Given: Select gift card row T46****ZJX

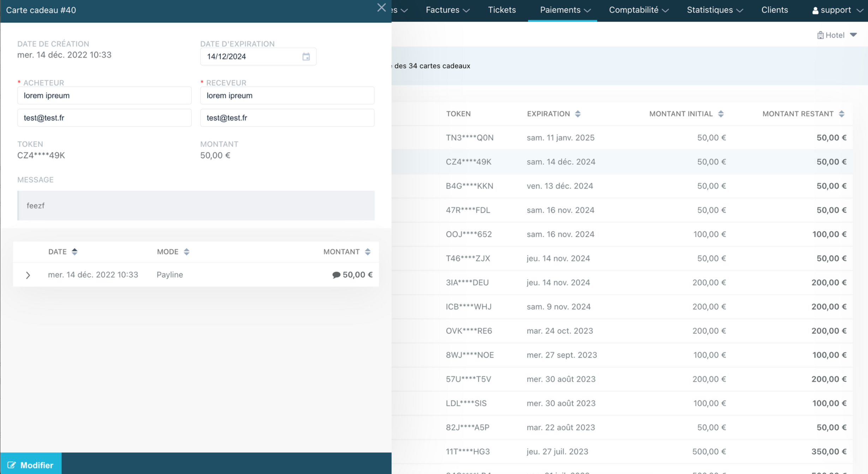Looking at the screenshot, I should tap(622, 259).
